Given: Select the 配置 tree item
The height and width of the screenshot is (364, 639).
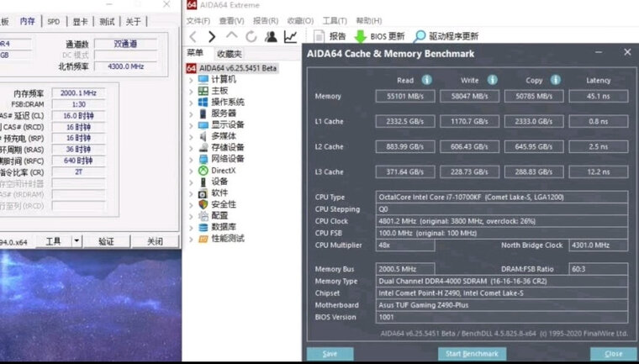Looking at the screenshot, I should [219, 216].
